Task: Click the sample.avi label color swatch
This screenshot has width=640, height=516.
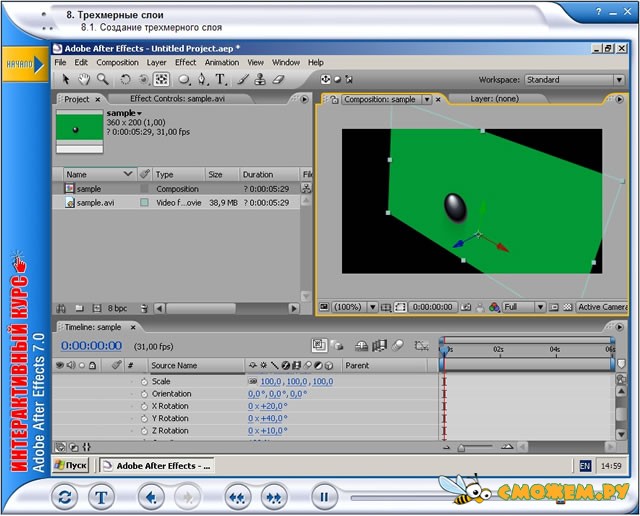Action: coord(144,202)
